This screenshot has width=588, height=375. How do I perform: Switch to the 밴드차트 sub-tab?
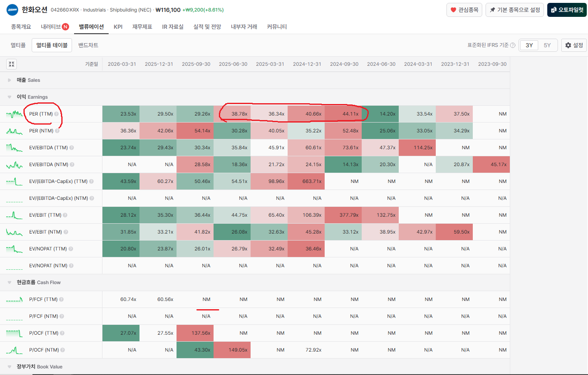[88, 45]
